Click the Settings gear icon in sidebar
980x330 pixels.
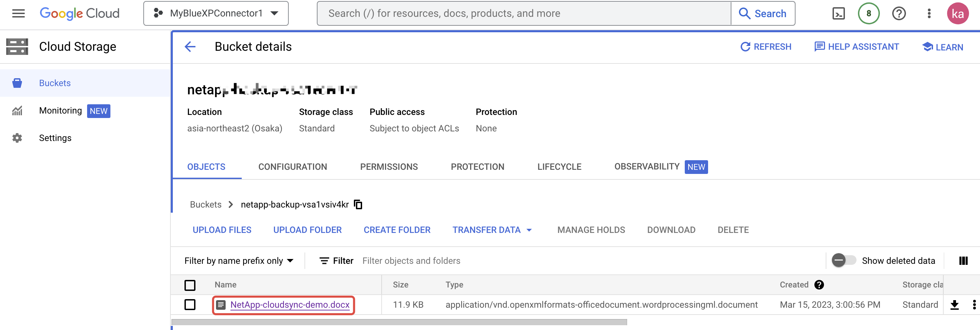coord(17,138)
